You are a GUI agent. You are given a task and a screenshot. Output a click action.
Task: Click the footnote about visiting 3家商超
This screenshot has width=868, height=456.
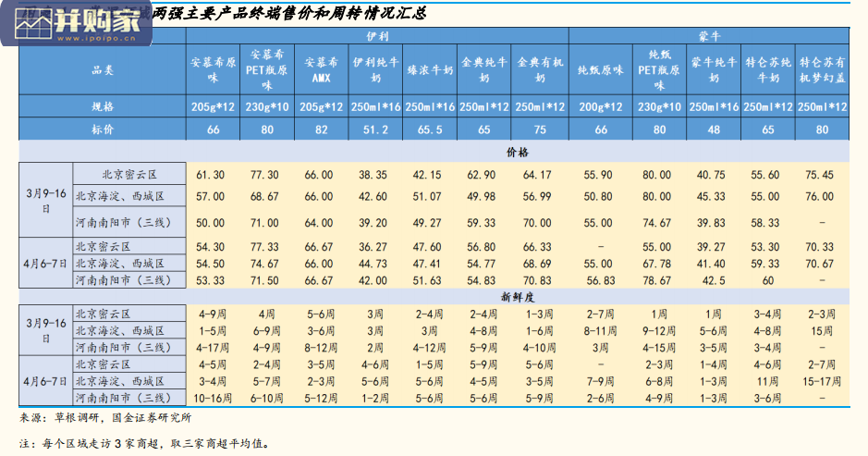(x=145, y=444)
